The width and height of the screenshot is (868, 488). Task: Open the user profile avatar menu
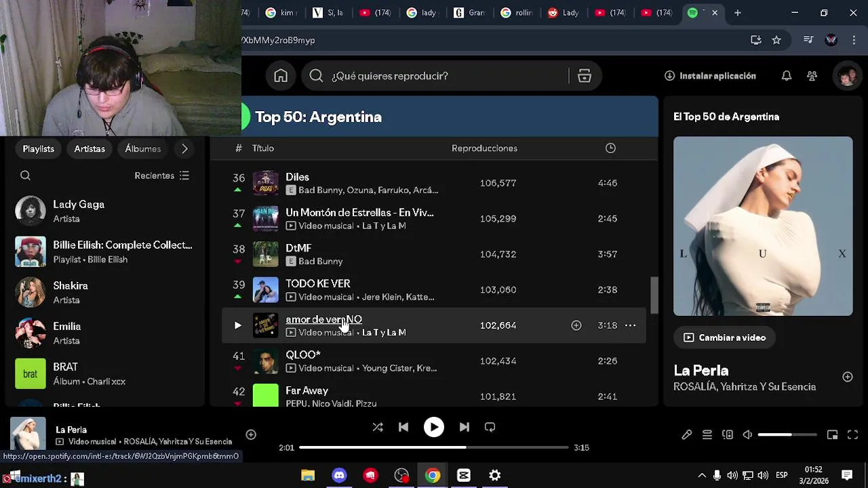(846, 76)
